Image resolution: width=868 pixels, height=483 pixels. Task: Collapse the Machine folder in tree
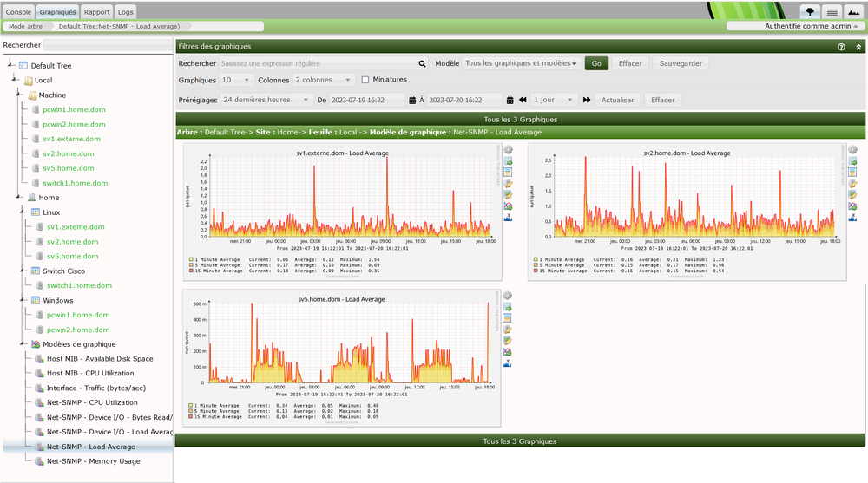[19, 95]
